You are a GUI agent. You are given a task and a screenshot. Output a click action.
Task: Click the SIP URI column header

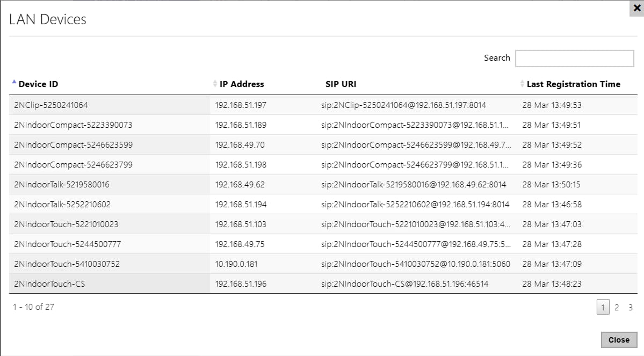[341, 84]
